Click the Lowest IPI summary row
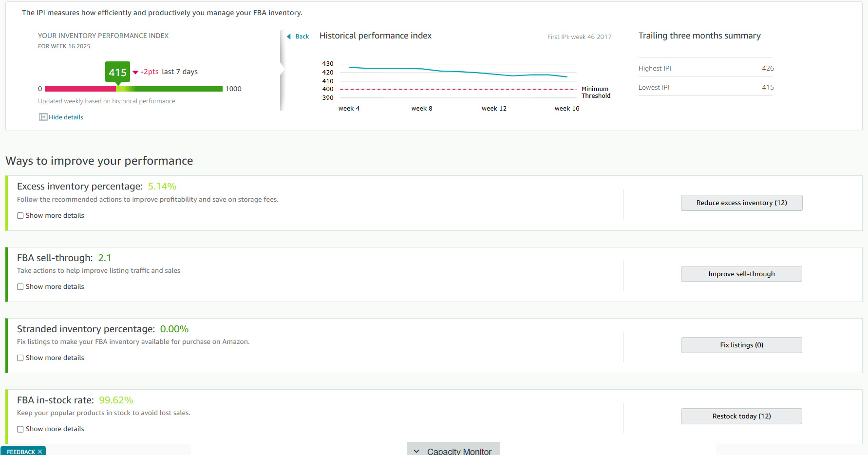868x455 pixels. 705,87
